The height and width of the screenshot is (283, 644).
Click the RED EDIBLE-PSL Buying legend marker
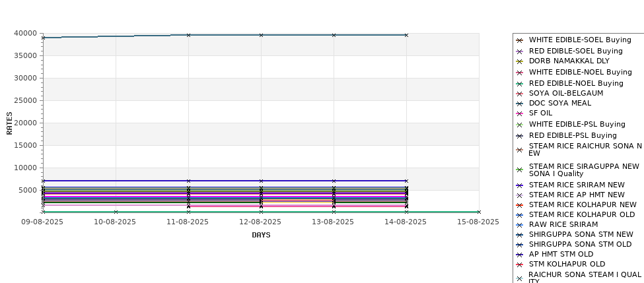pos(520,136)
